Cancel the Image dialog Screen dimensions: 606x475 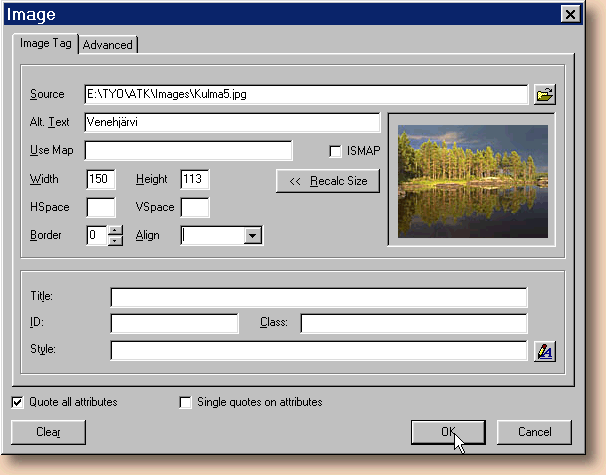(535, 432)
